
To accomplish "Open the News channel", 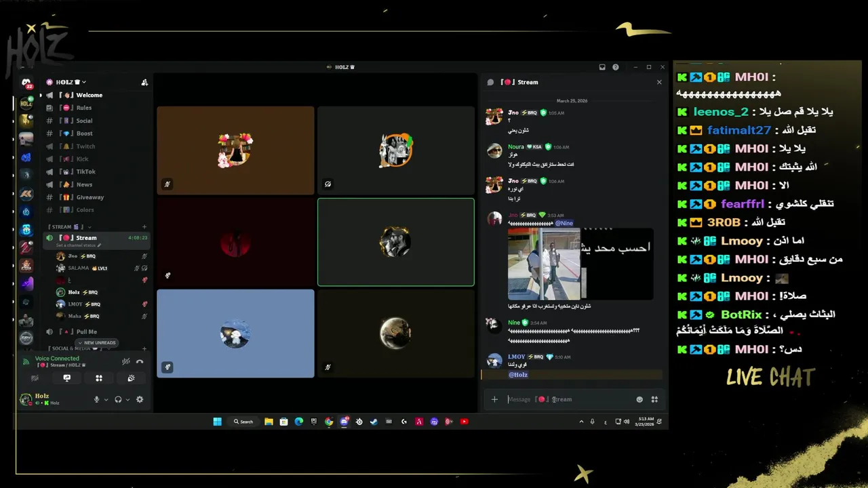I will click(96, 184).
